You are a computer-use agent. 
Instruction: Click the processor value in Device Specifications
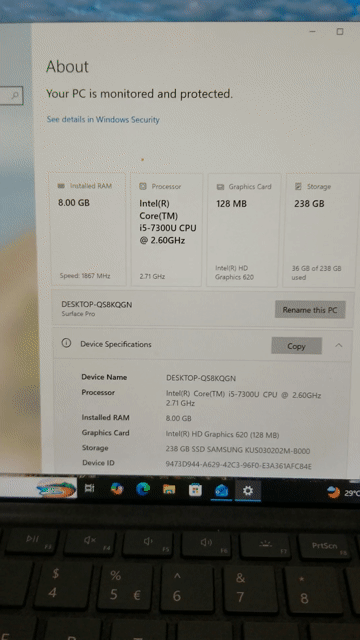click(243, 399)
